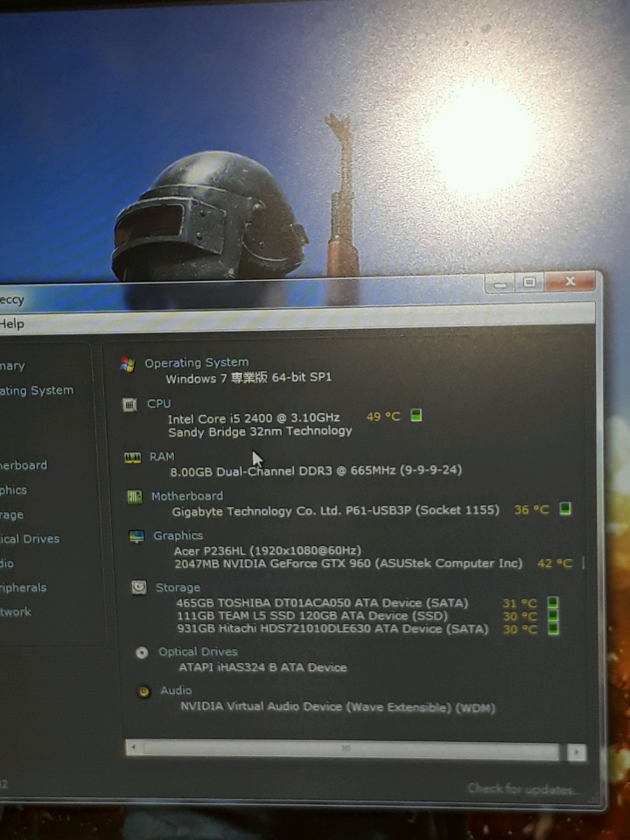Select Graphics in the sidebar
This screenshot has width=630, height=840.
coord(13,490)
